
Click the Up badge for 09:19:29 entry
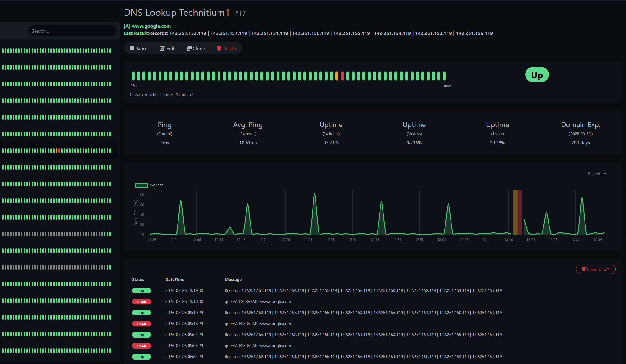click(142, 313)
